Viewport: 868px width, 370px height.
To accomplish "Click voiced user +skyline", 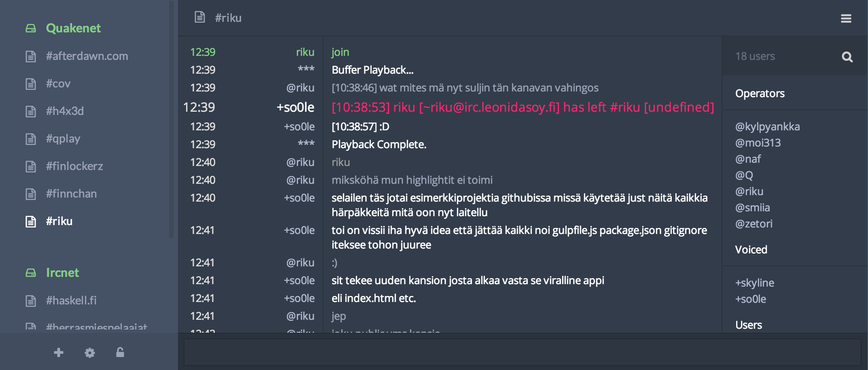I will [x=754, y=283].
